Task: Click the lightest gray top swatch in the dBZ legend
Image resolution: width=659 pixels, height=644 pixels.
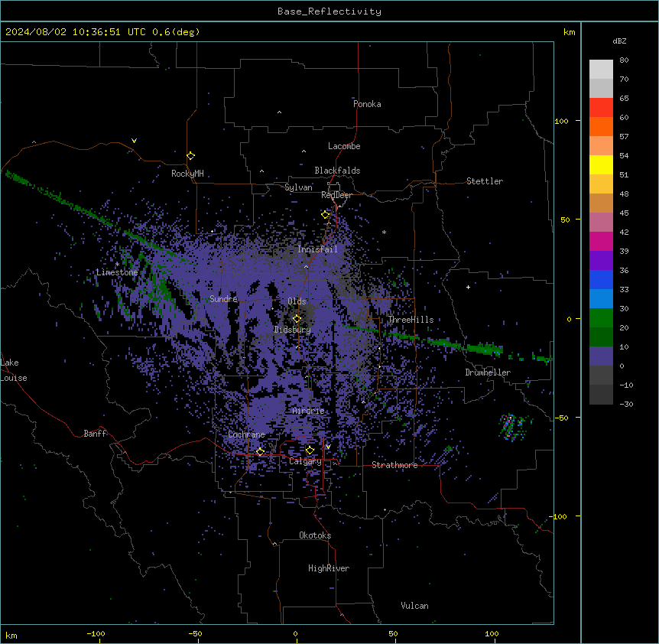Action: point(601,69)
